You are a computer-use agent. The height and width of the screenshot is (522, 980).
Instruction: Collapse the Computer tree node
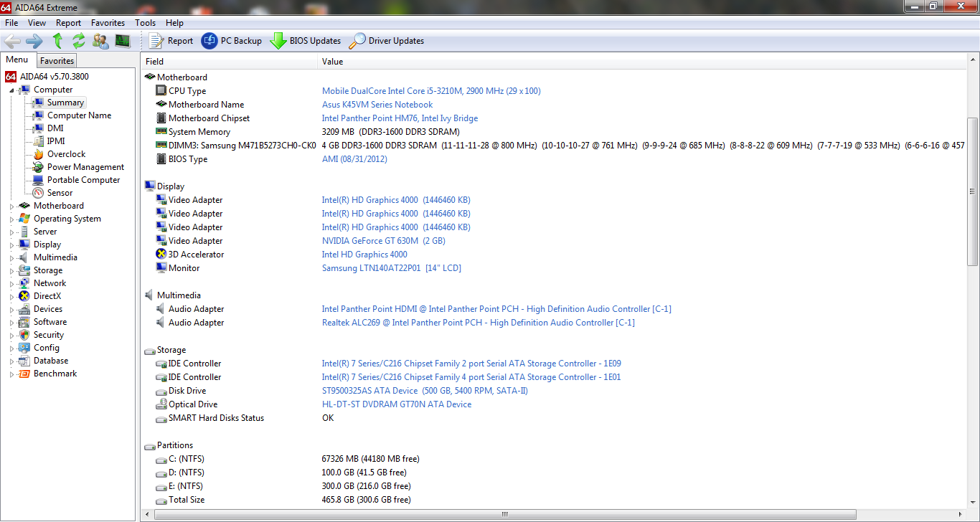tap(11, 90)
